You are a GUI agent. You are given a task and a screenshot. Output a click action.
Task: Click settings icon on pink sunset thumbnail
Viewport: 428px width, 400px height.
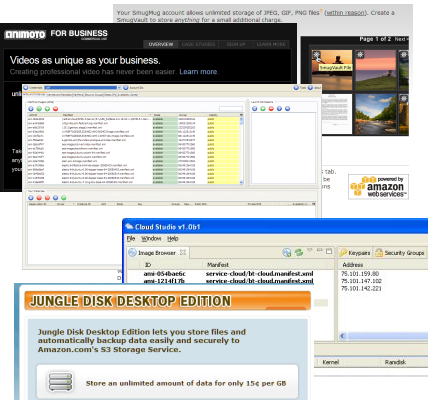pyautogui.click(x=360, y=54)
